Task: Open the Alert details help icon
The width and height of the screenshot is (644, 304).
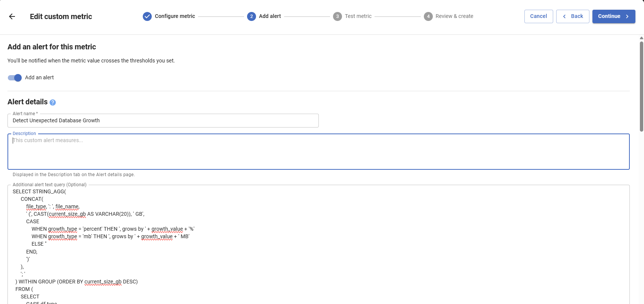Action: click(53, 102)
